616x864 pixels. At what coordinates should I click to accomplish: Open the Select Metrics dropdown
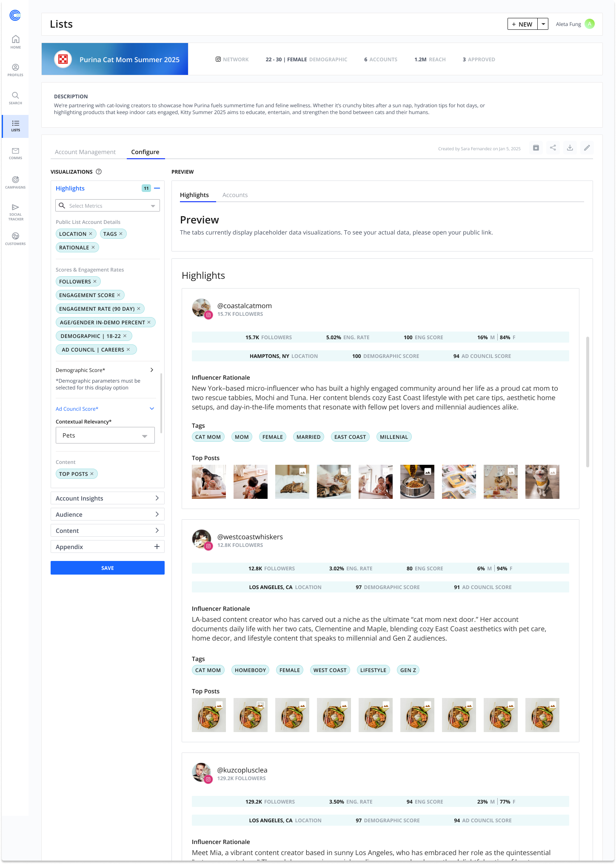coord(108,206)
